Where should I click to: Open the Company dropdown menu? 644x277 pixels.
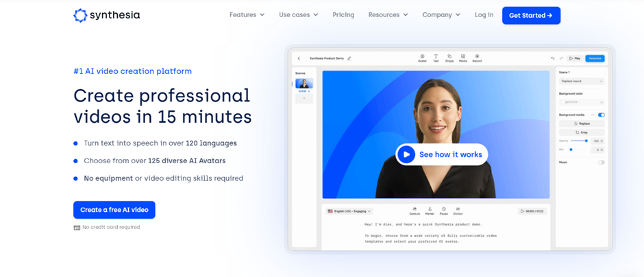(441, 15)
